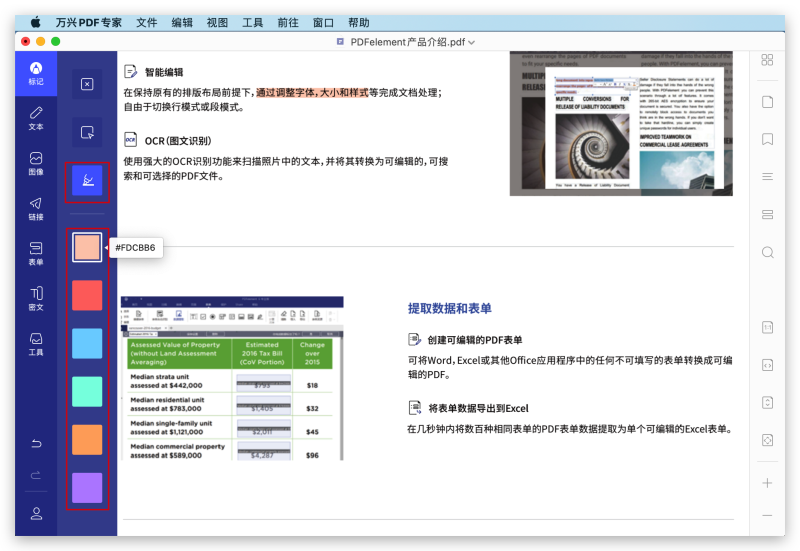This screenshot has width=800, height=551.
Task: Zoom out with the minus icon
Action: click(767, 516)
